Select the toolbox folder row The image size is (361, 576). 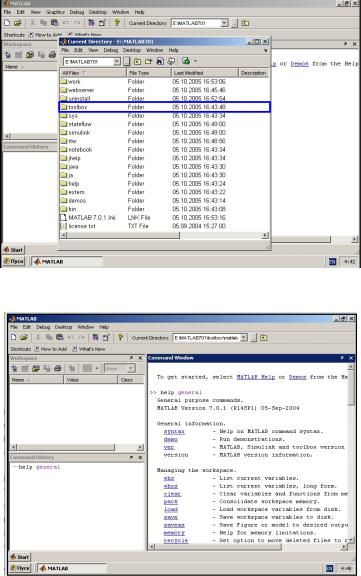(x=165, y=107)
